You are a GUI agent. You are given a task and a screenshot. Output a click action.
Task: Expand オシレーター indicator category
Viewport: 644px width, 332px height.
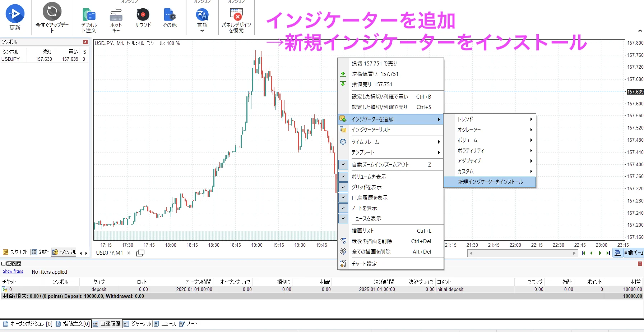[490, 129]
